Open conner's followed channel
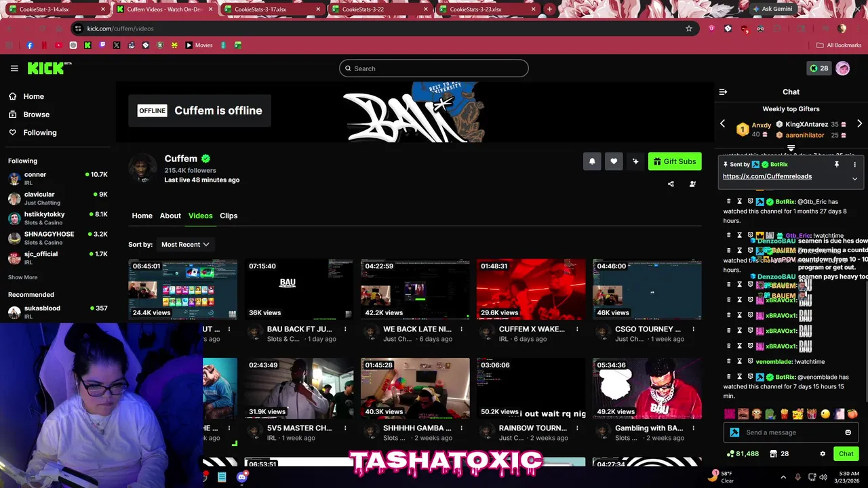 point(58,178)
